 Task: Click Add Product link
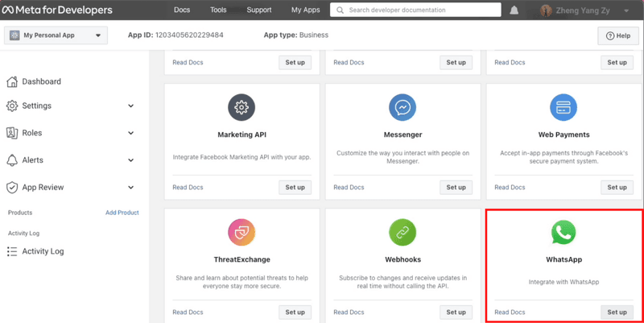click(122, 213)
